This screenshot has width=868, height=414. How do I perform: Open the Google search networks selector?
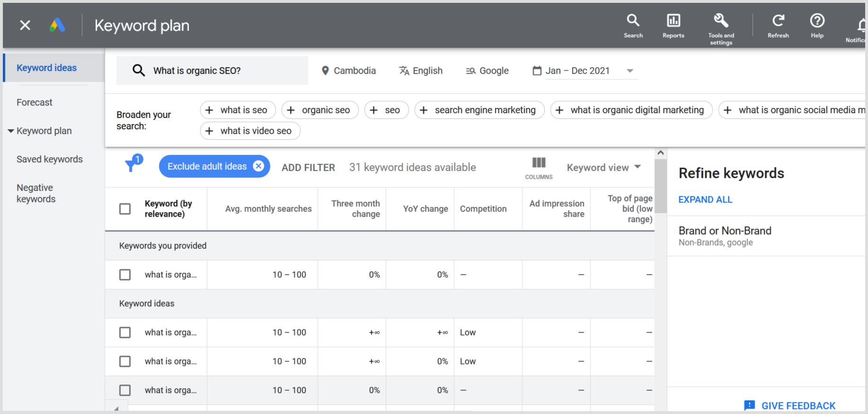tap(487, 71)
